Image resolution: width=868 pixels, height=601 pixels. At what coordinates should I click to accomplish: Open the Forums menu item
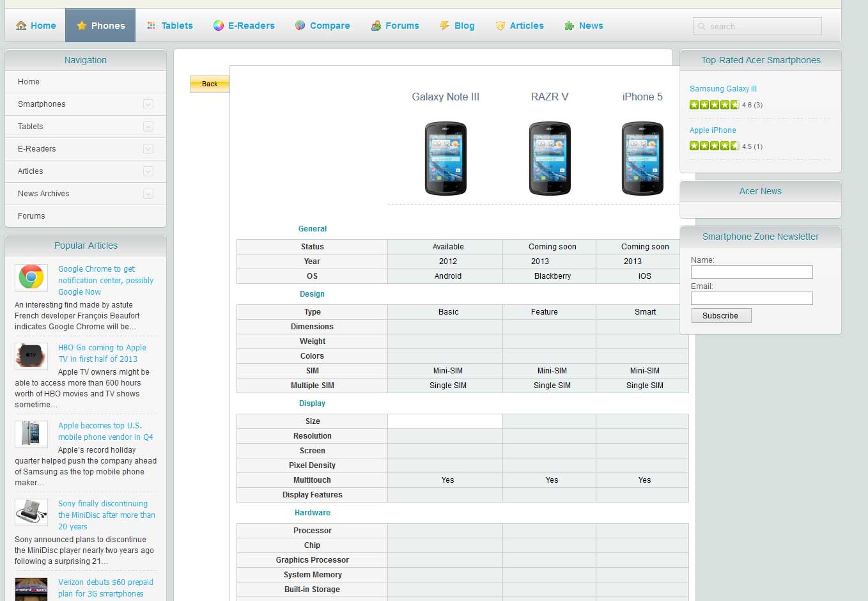(394, 26)
